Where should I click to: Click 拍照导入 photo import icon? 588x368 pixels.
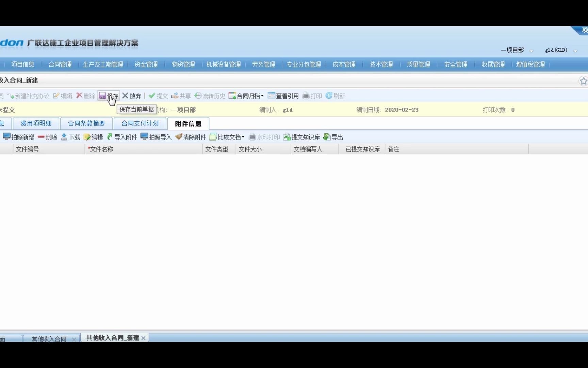tap(156, 137)
